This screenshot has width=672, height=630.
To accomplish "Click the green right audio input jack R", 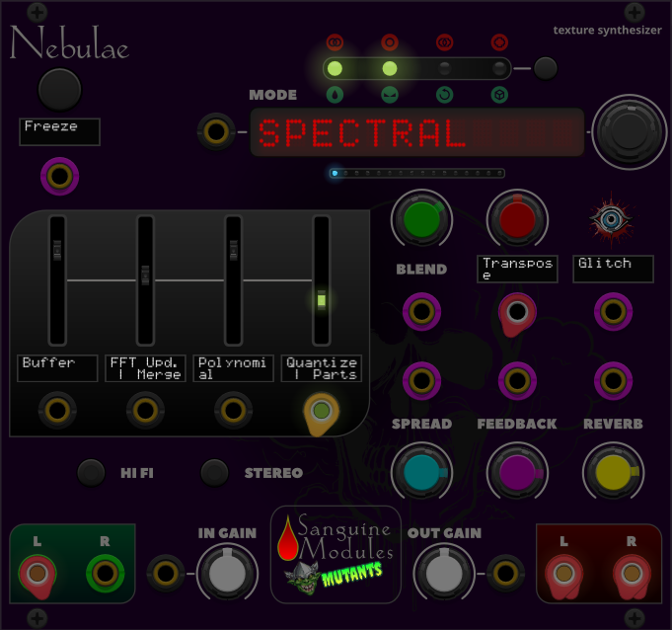I will tap(105, 574).
